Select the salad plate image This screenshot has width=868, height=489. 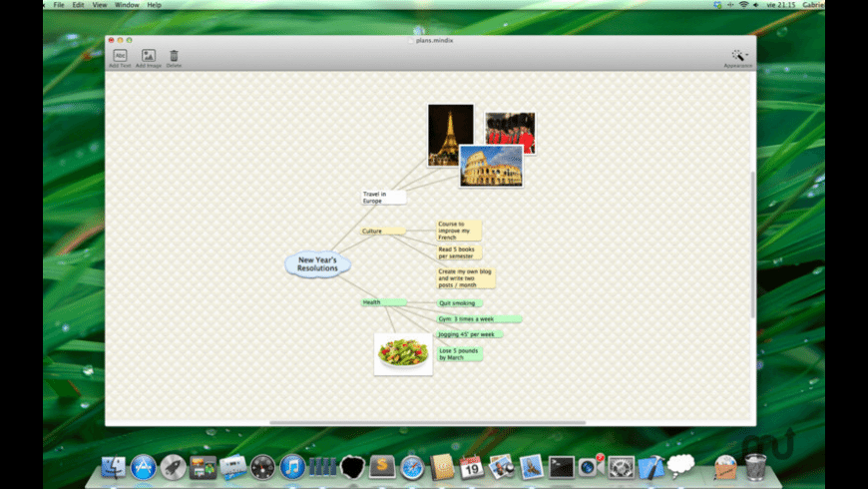click(403, 354)
